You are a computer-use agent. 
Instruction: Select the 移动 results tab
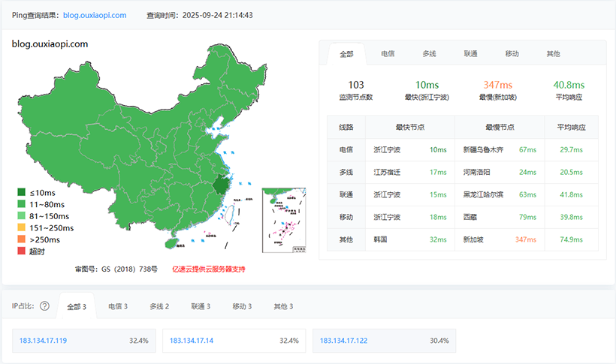(x=512, y=54)
